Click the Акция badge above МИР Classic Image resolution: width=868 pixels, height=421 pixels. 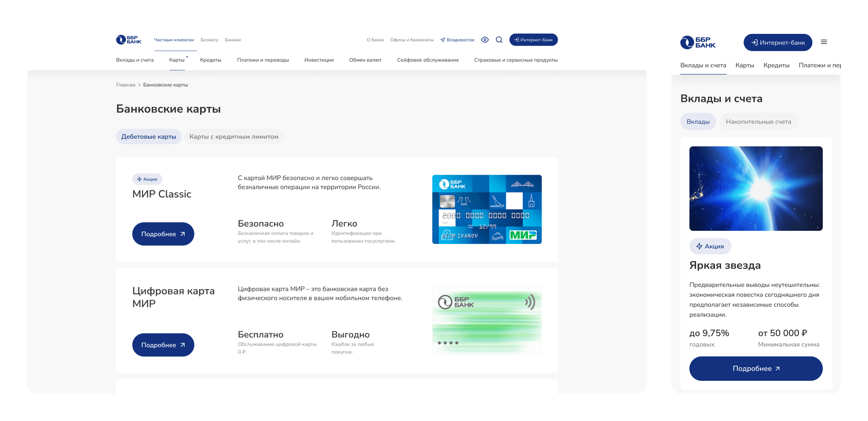(x=147, y=179)
